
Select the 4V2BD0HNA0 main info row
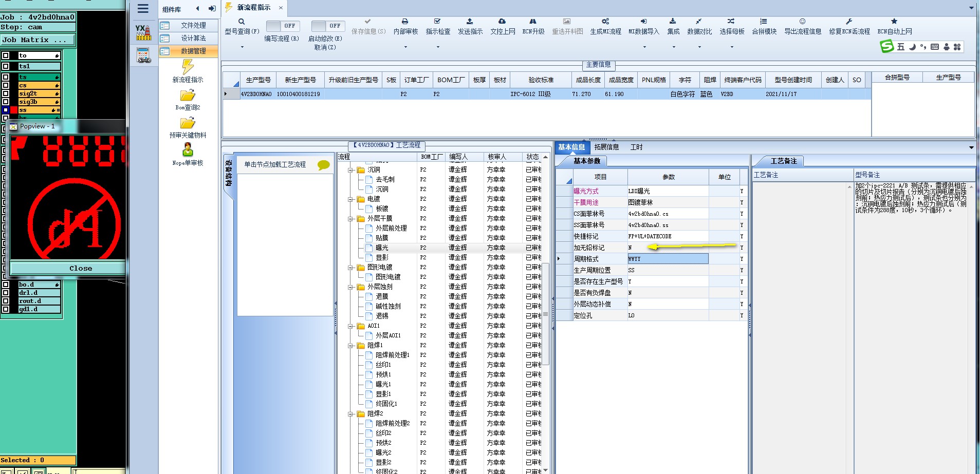pos(547,94)
